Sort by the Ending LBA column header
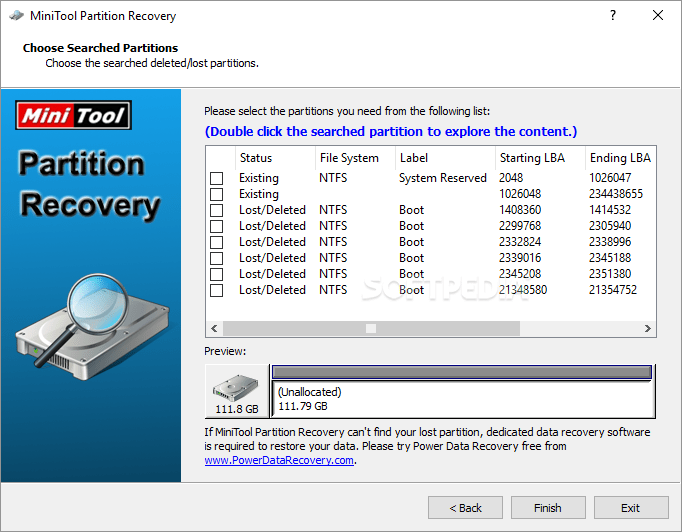Screen dimensions: 682x532 (x=620, y=158)
